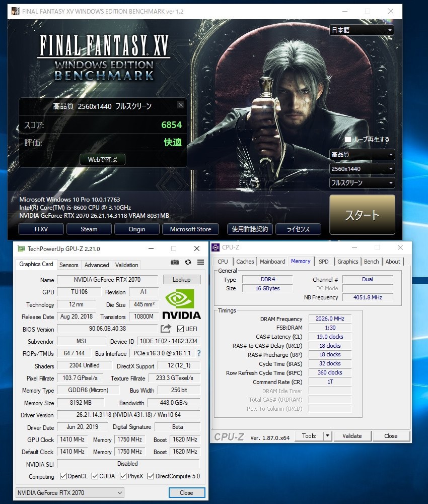Click the Bandwidth field 448.0 GB/s
Screen dimensions: 428x504
(x=174, y=402)
